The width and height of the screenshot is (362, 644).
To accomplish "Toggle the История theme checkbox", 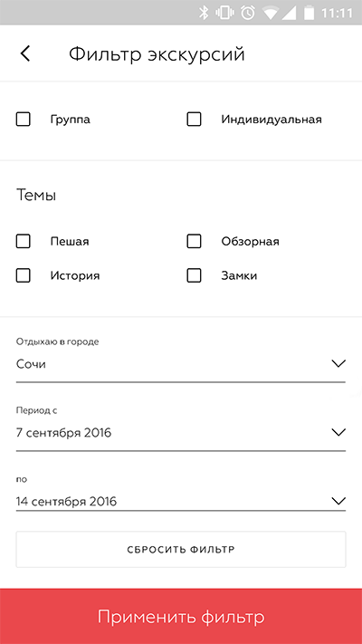I will 23,275.
